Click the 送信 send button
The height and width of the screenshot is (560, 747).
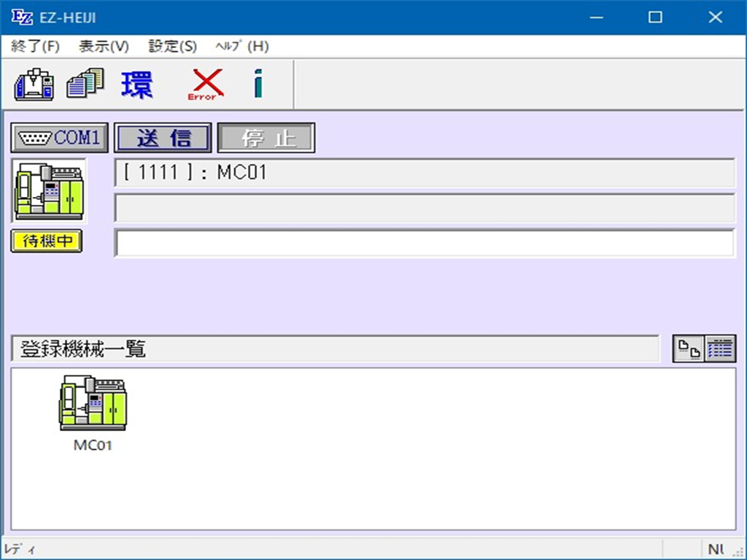point(163,138)
